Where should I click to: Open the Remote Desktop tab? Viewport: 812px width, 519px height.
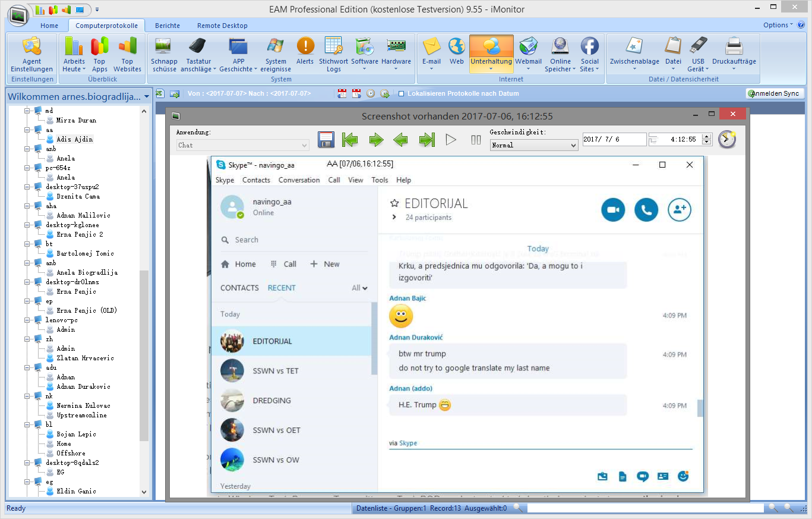point(222,26)
